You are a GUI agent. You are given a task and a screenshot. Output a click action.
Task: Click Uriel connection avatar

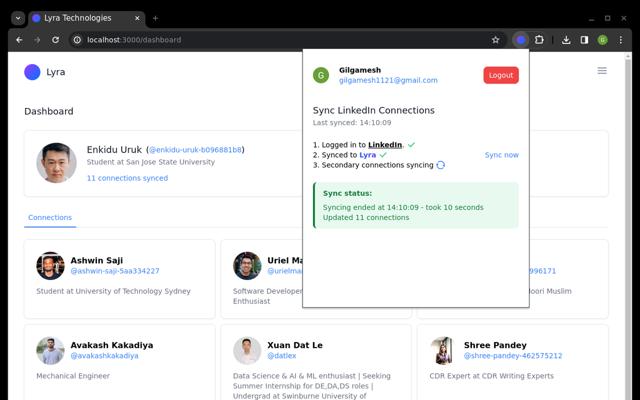tap(247, 266)
